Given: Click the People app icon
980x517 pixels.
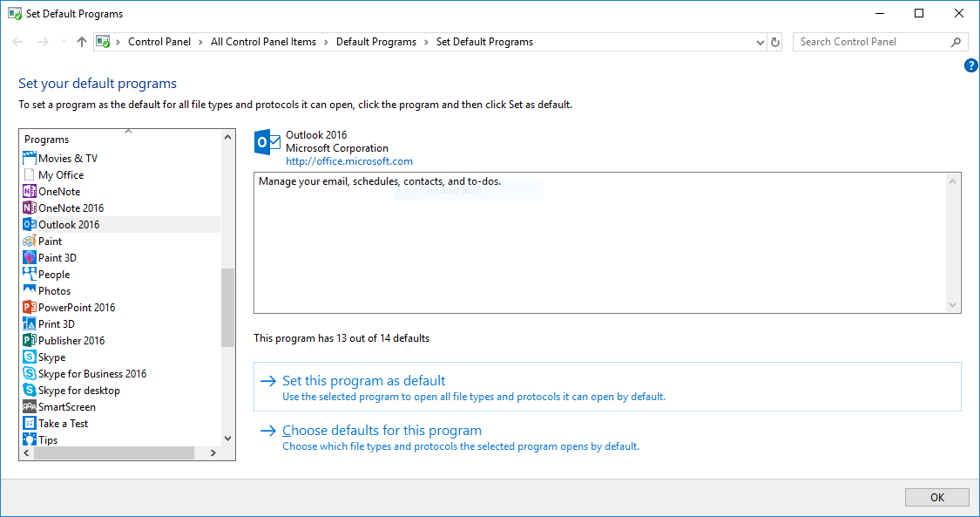Looking at the screenshot, I should tap(30, 275).
